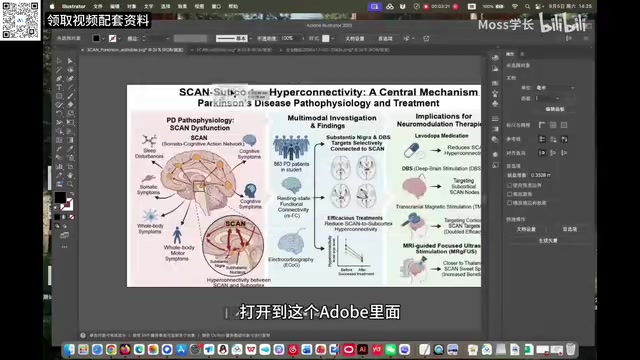The height and width of the screenshot is (360, 640).
Task: Switch to the third png document tab
Action: 337,50
